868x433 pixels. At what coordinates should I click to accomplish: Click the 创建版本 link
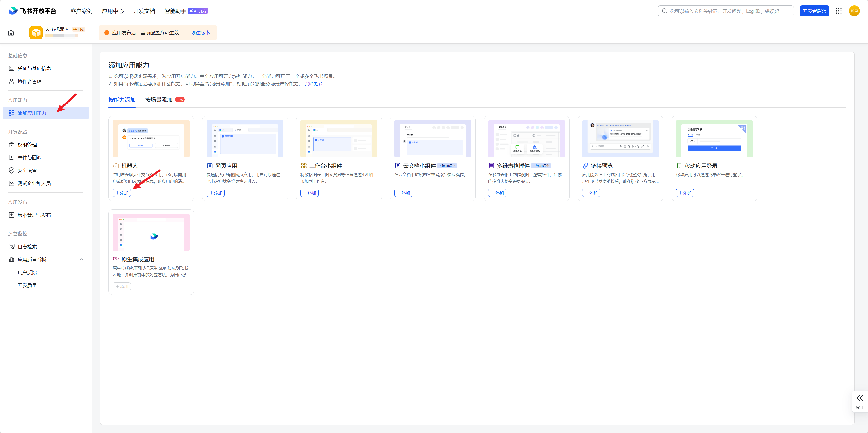point(200,33)
